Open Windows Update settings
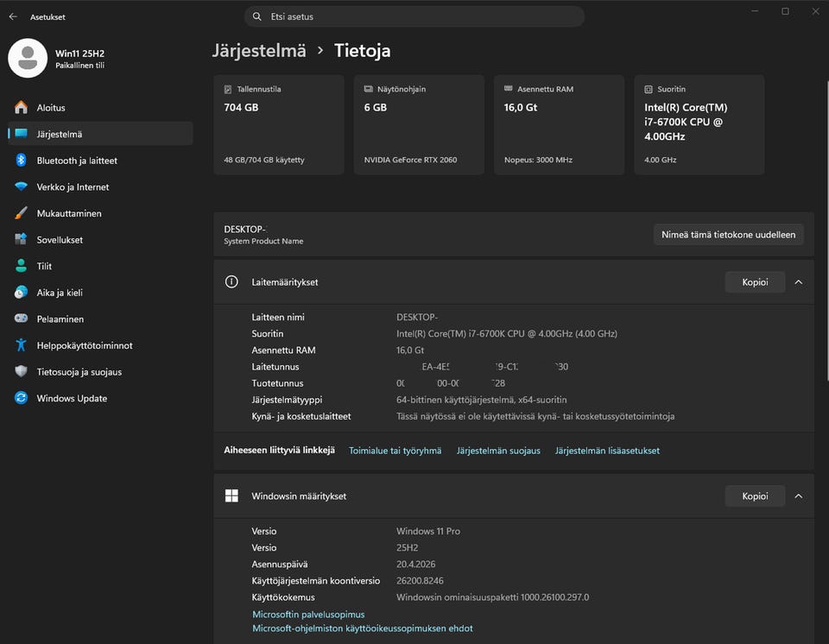The height and width of the screenshot is (644, 829). [72, 399]
